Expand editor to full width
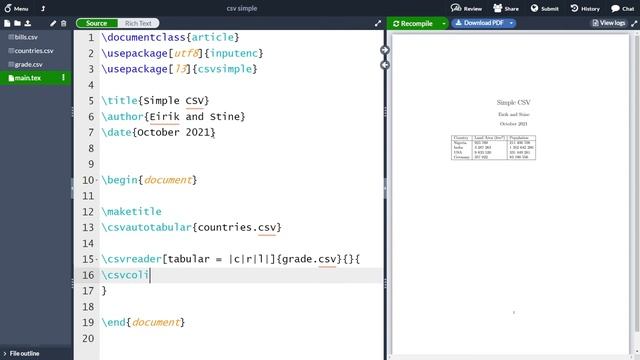 tap(378, 23)
